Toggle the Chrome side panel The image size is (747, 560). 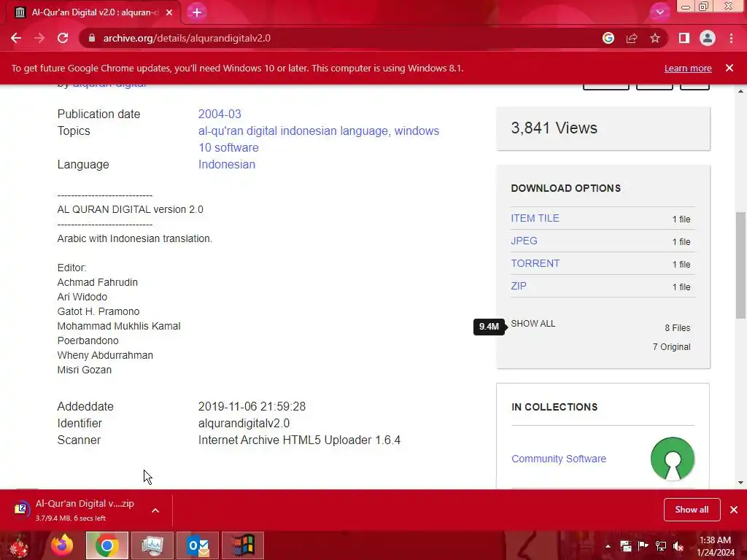click(x=684, y=38)
